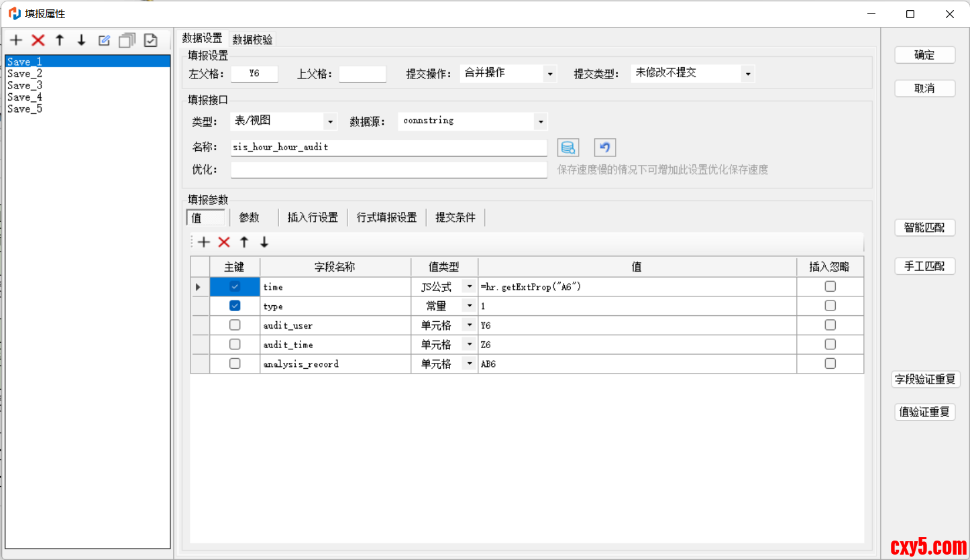Expand the 提交操作 dropdown

pos(550,74)
